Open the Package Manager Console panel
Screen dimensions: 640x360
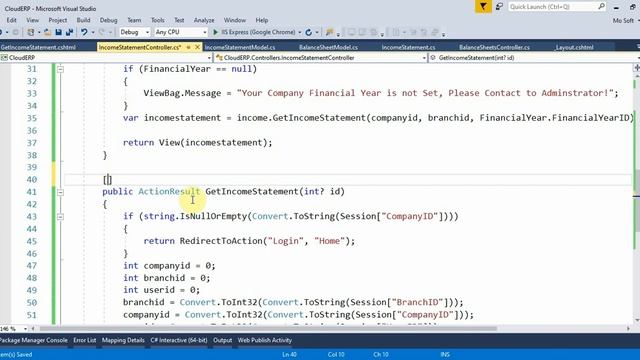(33, 340)
